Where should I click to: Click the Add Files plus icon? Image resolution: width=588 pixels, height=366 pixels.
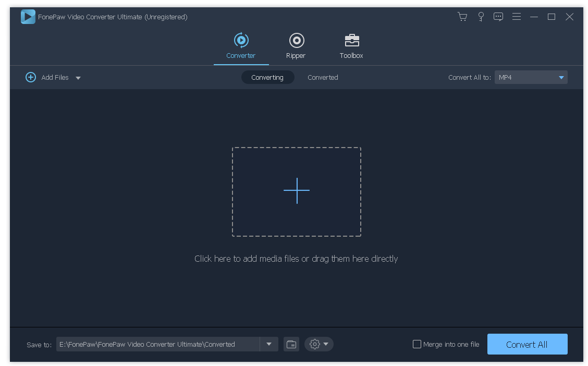point(31,77)
